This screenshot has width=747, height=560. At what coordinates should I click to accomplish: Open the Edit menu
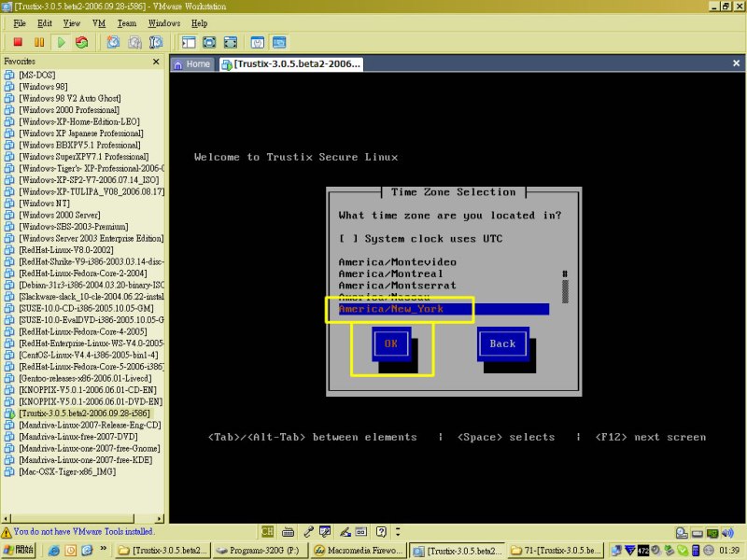pos(45,23)
